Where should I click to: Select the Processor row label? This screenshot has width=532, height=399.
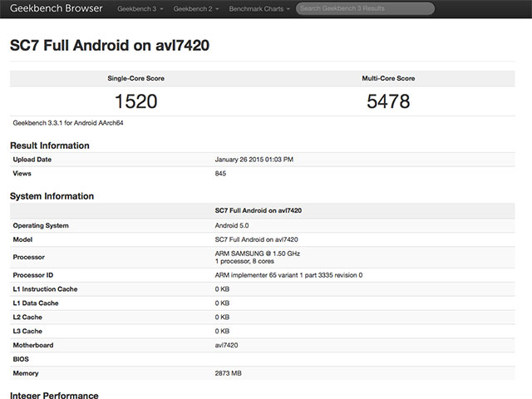click(29, 257)
